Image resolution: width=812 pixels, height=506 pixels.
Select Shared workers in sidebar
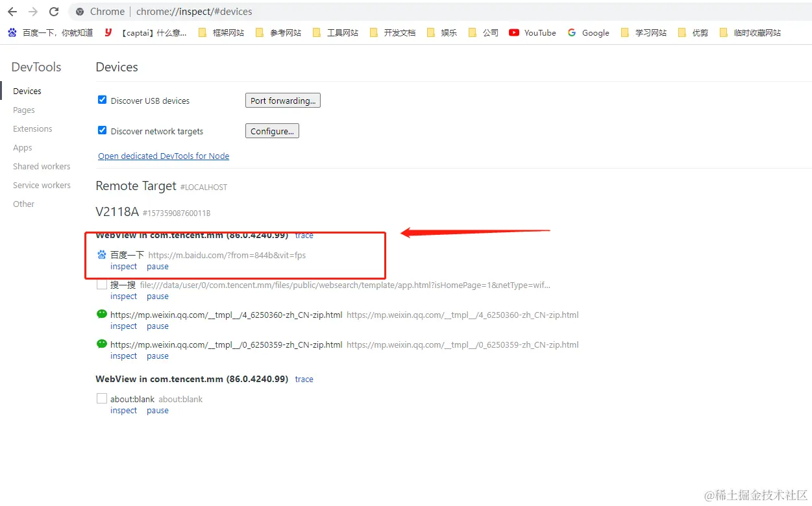pyautogui.click(x=42, y=167)
